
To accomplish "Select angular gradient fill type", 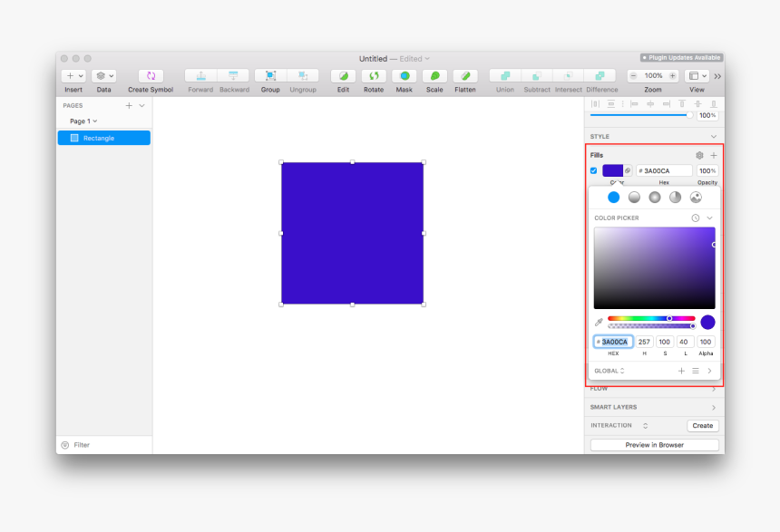I will (x=675, y=198).
